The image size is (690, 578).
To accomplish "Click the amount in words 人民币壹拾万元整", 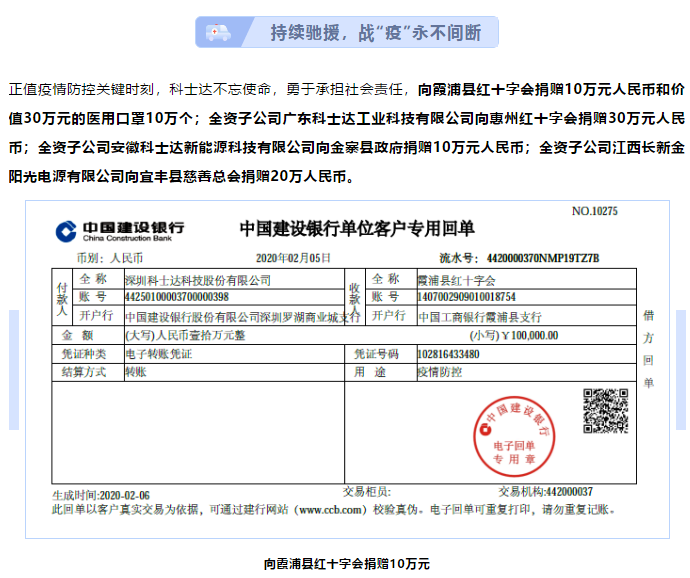I will coord(201,335).
